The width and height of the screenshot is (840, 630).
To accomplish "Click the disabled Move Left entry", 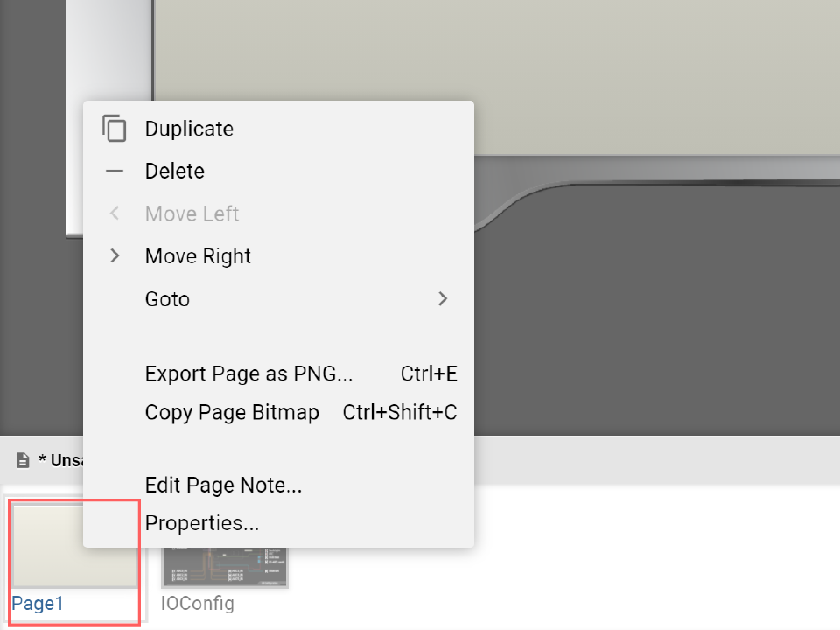I will (x=192, y=213).
